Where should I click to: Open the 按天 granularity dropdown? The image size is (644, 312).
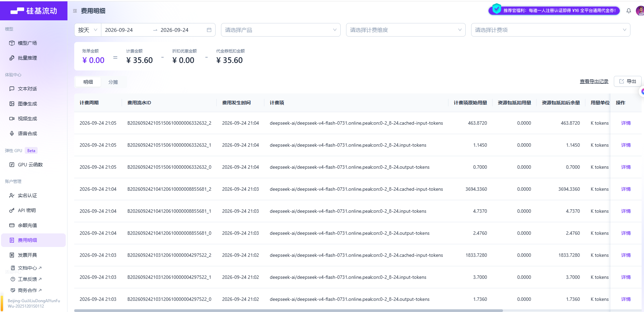88,30
